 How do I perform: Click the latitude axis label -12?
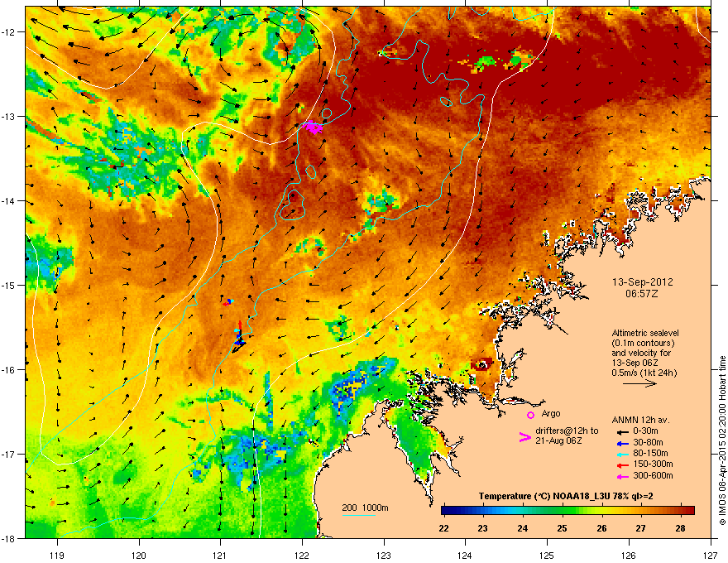pyautogui.click(x=9, y=31)
